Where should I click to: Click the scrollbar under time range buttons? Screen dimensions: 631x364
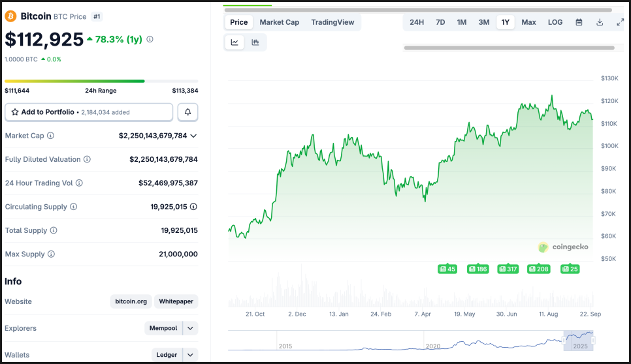[509, 48]
